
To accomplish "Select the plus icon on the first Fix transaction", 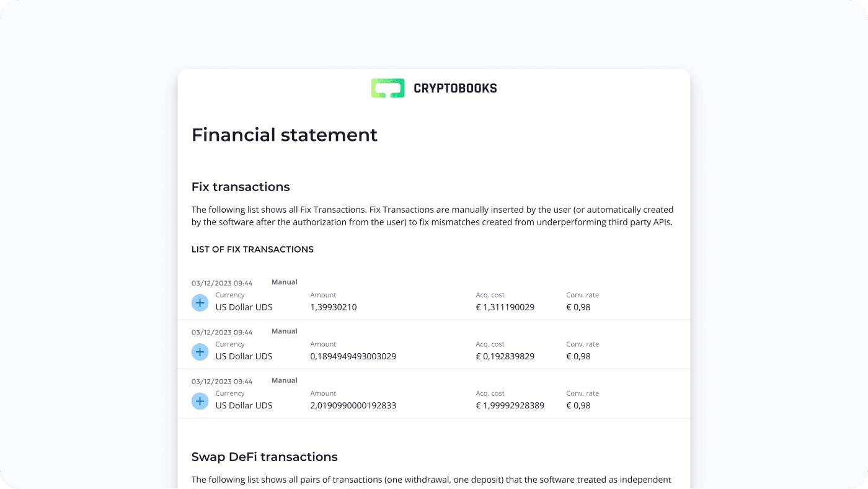I will coord(200,302).
